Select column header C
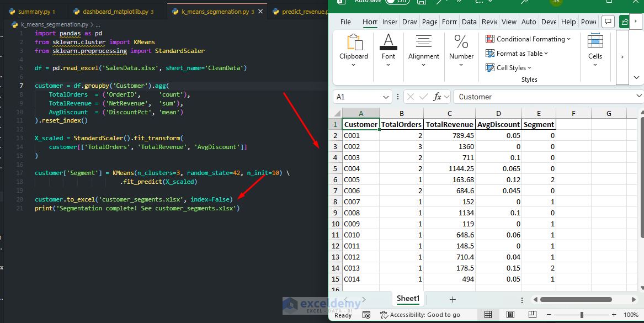This screenshot has width=644, height=323. (x=449, y=113)
